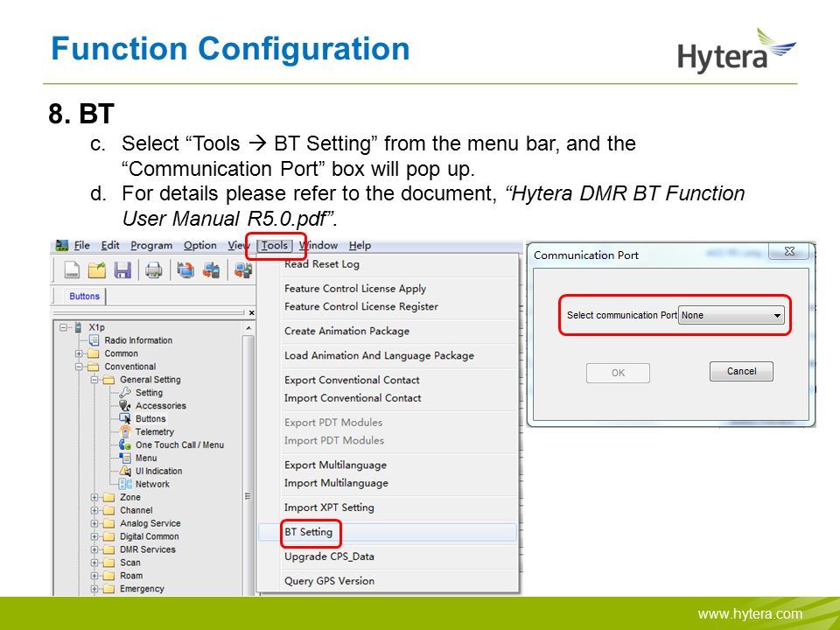The height and width of the screenshot is (630, 840).
Task: Collapse the General Setting folder
Action: tap(94, 380)
